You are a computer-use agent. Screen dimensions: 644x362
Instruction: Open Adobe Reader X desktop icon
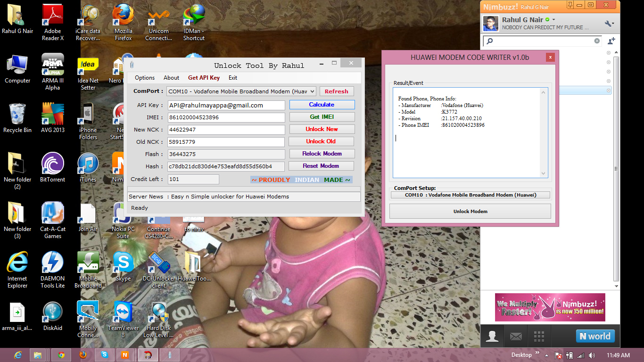[x=53, y=22]
